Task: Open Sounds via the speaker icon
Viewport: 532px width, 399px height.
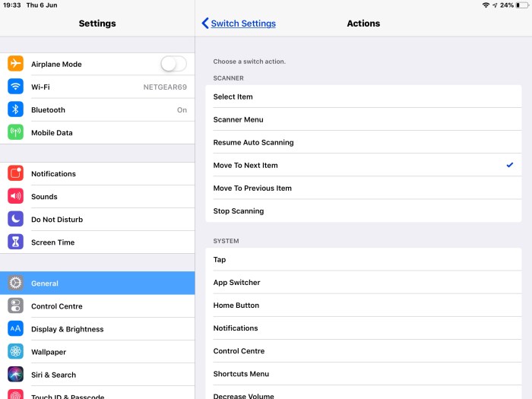Action: click(15, 196)
